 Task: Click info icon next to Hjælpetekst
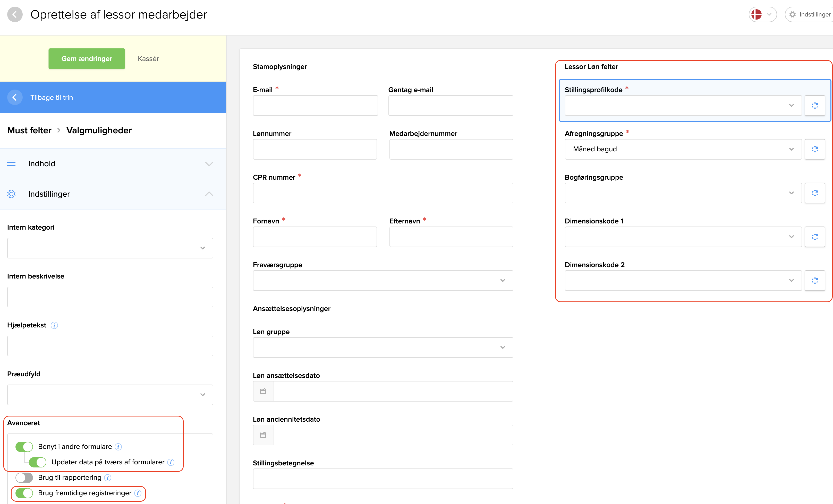54,325
